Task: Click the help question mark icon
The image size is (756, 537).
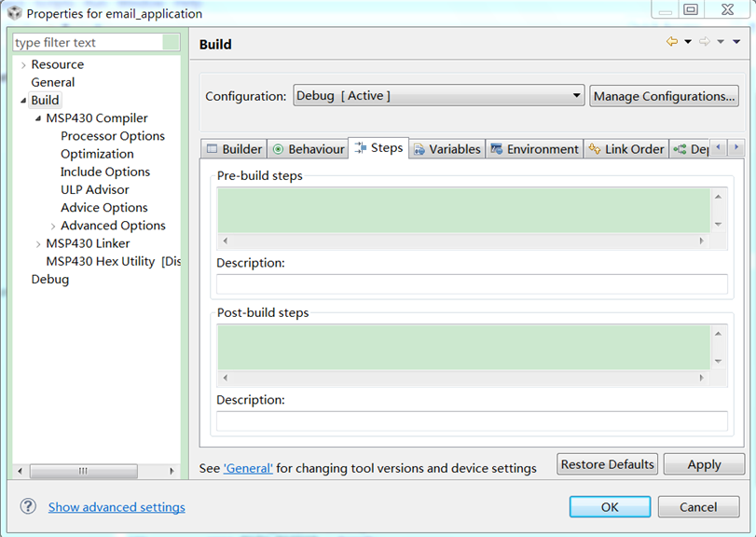Action: click(x=28, y=506)
